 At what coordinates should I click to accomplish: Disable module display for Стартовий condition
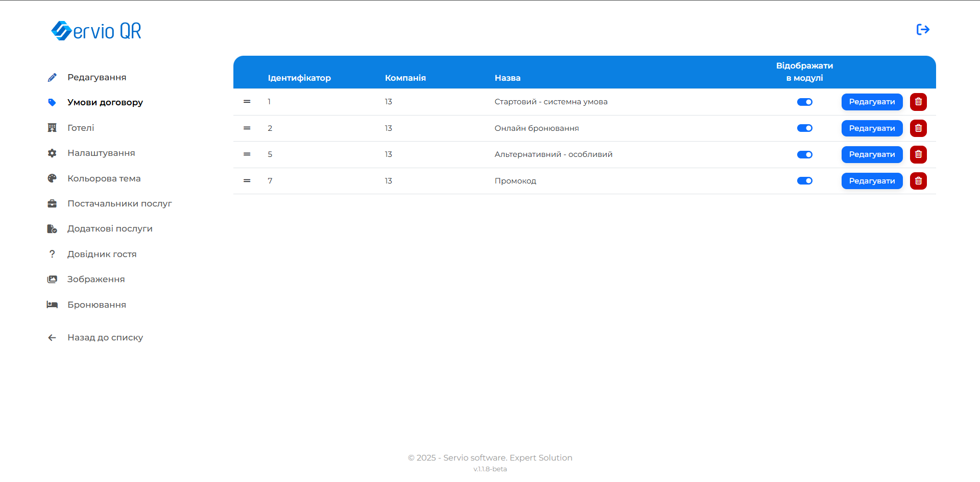pos(804,102)
